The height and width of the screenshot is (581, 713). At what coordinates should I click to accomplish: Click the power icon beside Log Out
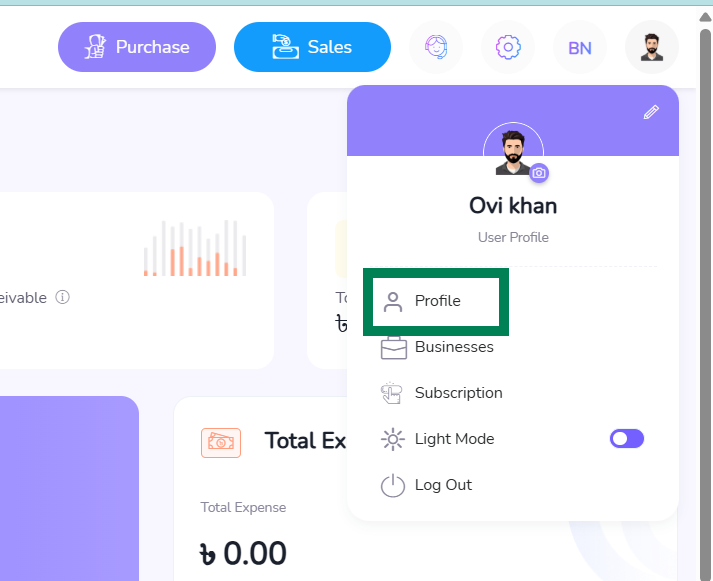pos(392,485)
